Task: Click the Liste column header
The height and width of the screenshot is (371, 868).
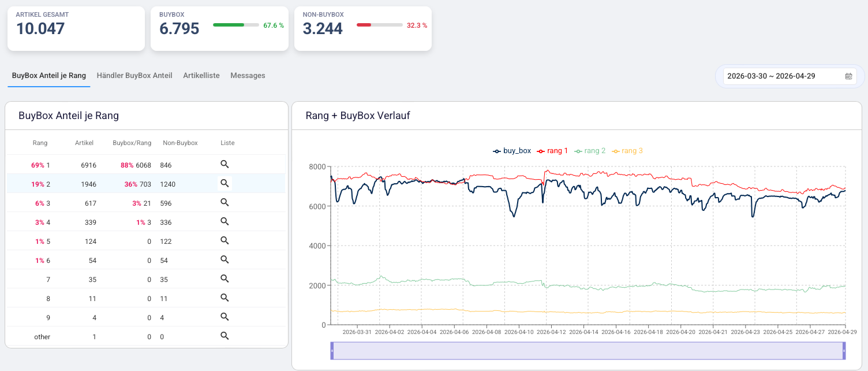Action: point(227,143)
